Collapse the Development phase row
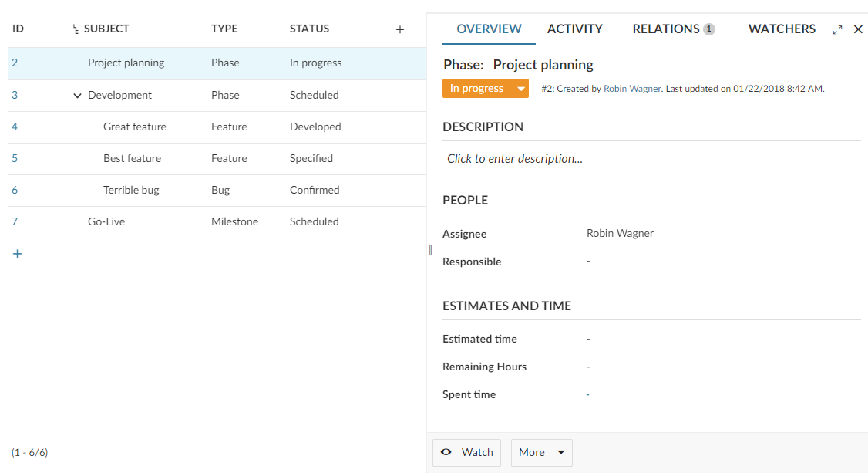The width and height of the screenshot is (868, 473). coord(77,96)
